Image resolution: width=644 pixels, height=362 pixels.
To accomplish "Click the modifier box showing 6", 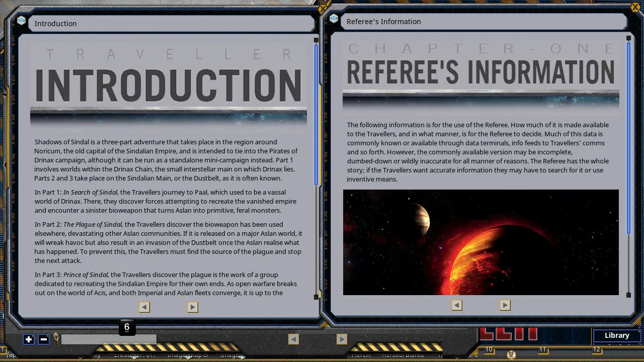I will (x=127, y=327).
